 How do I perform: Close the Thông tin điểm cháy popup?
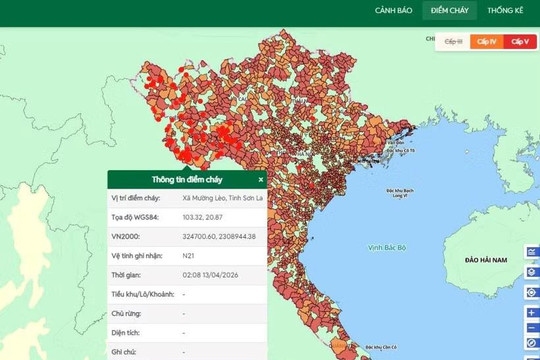click(x=261, y=179)
